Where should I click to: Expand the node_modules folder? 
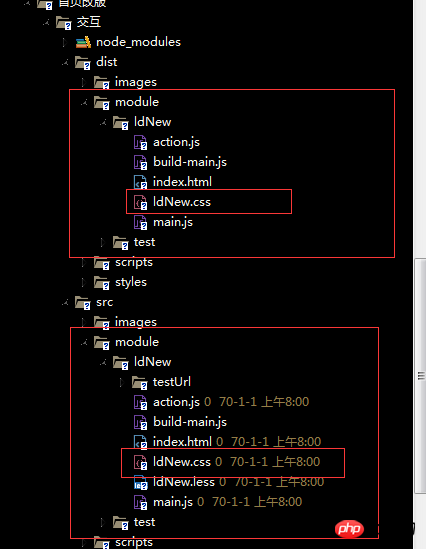coord(65,42)
